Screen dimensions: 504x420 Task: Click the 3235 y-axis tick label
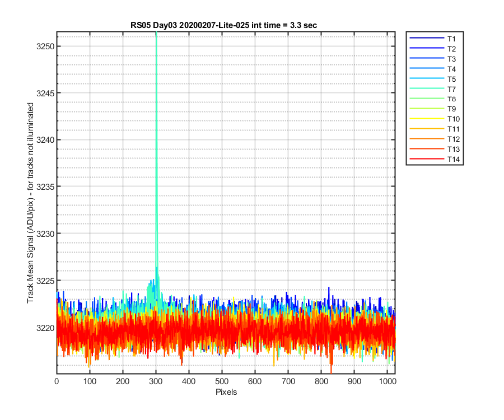[x=45, y=186]
